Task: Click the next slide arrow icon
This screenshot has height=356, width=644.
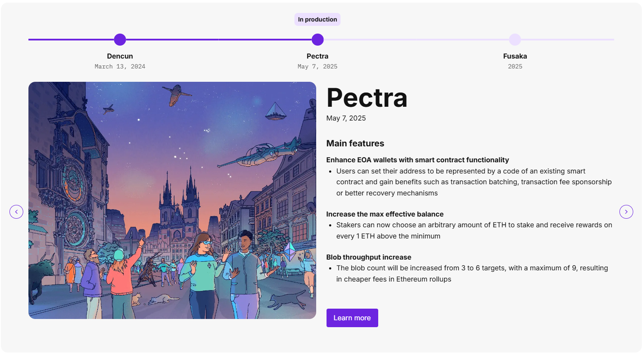Action: click(626, 212)
